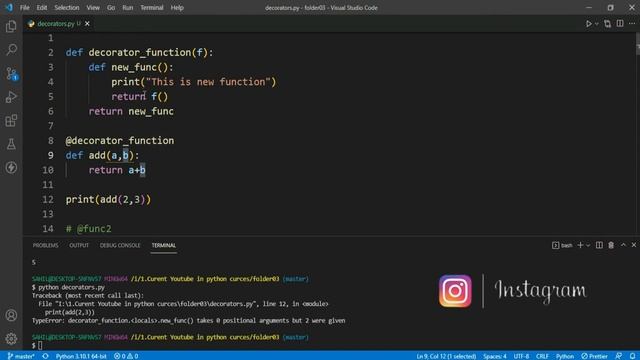
Task: Select the Terminal panel tab
Action: 164,245
